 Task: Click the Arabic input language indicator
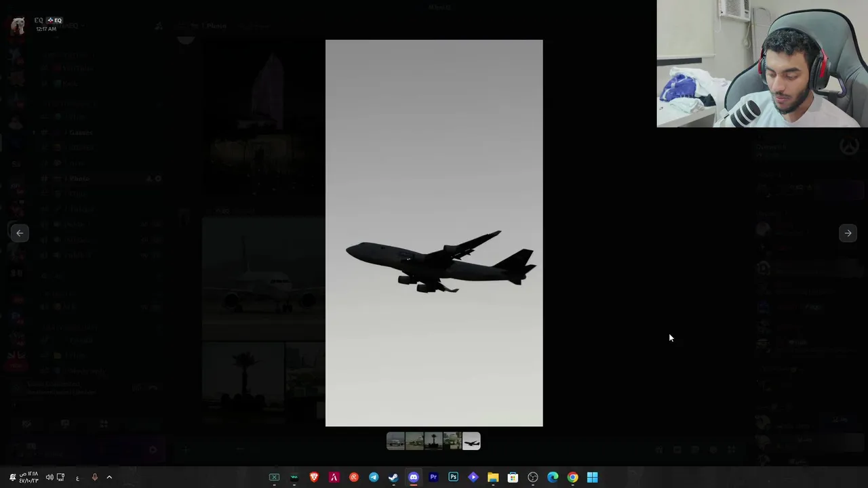77,479
